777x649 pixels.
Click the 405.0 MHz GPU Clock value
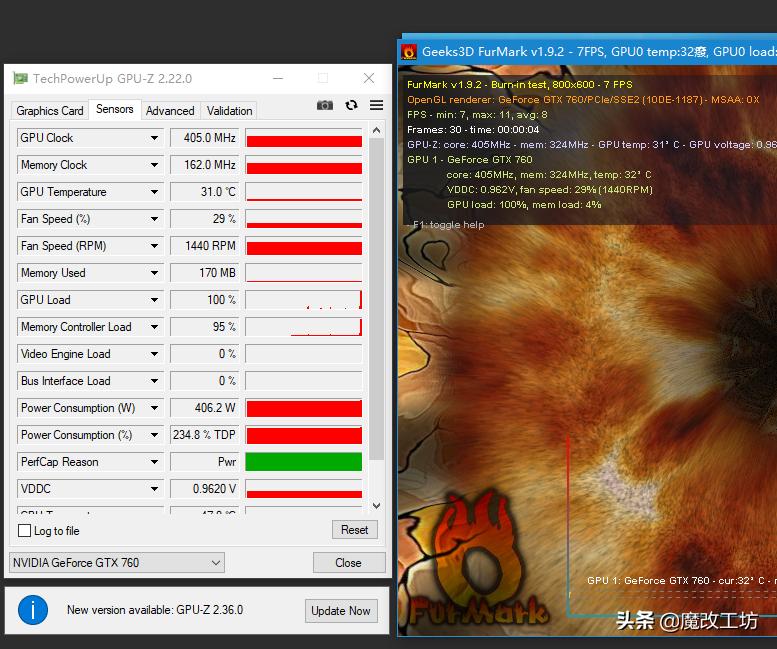click(205, 138)
